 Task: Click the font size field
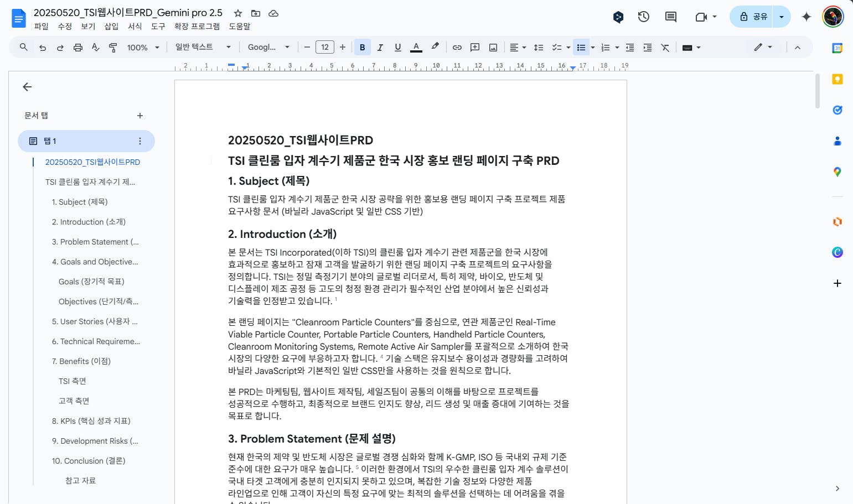[325, 48]
